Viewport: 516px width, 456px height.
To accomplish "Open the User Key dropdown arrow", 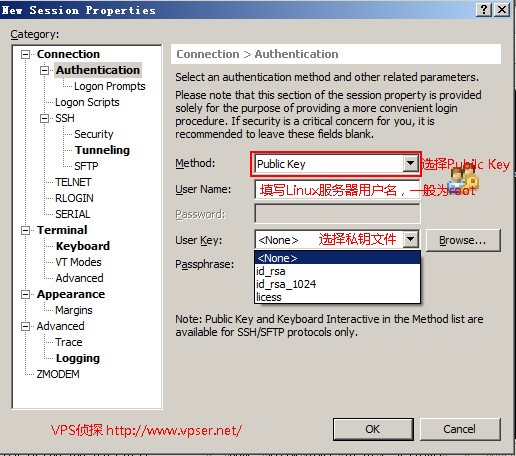I will [x=410, y=239].
